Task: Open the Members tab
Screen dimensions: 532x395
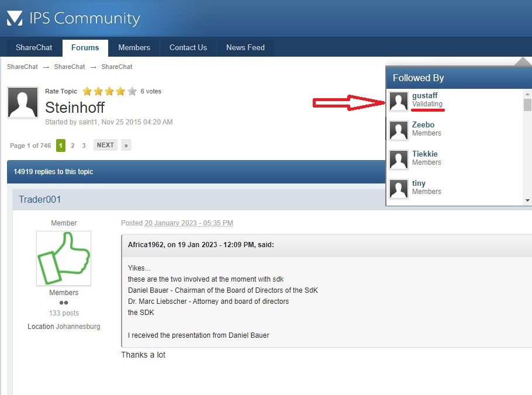Action: coord(134,48)
